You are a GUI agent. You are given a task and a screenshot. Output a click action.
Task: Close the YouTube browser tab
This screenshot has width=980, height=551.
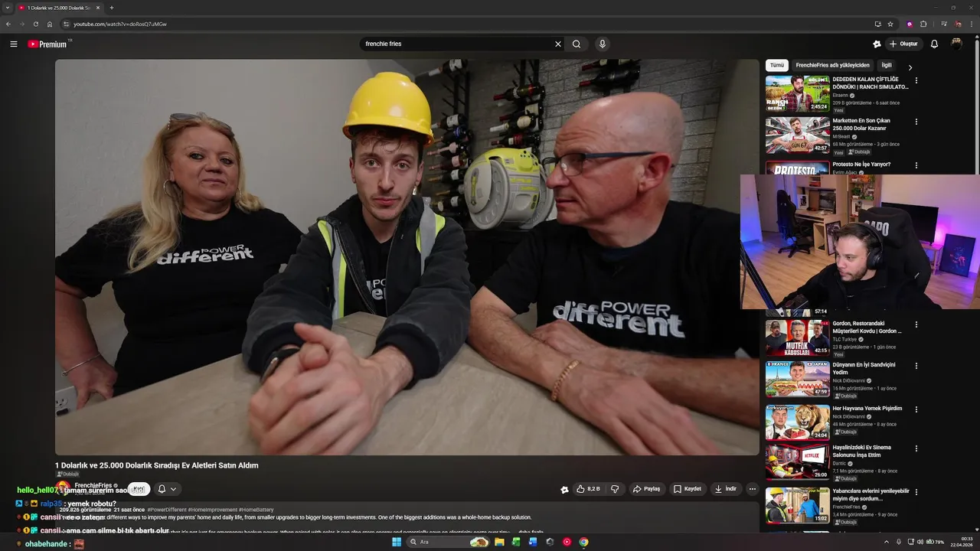pos(97,8)
